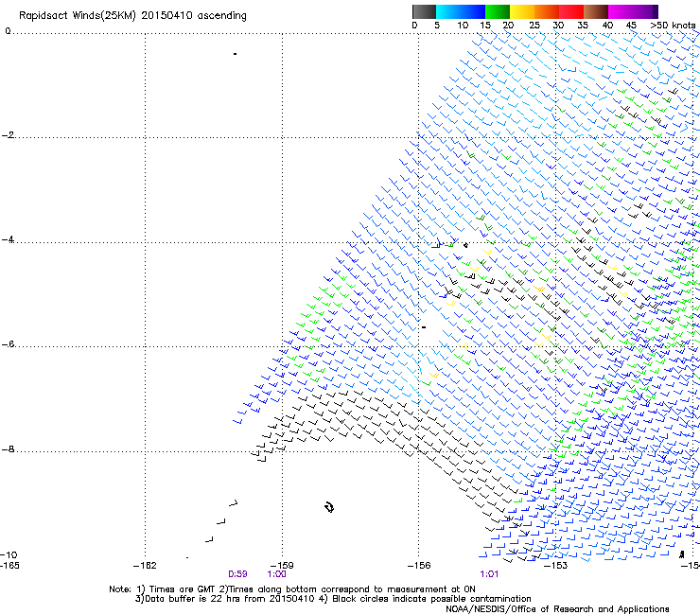Click the title 'Rapidsact Winds(25KM) 20150410 ascending'
This screenshot has height=615, width=700.
(x=132, y=16)
